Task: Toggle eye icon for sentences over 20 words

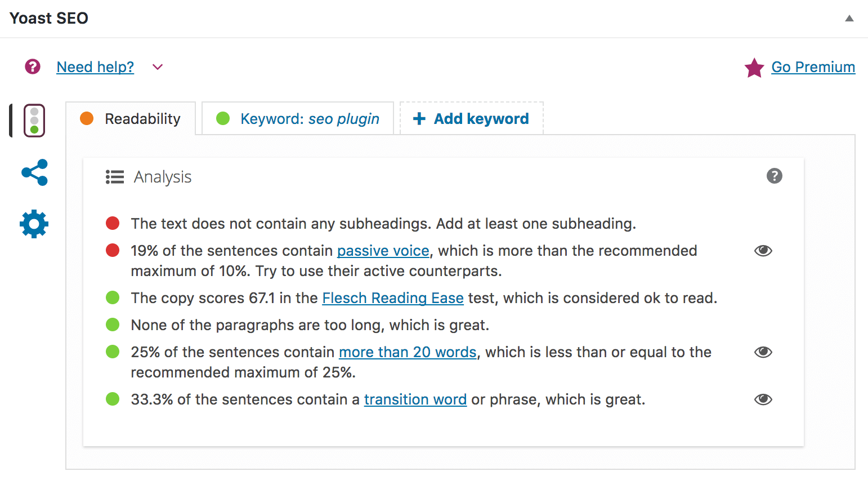Action: click(x=763, y=352)
